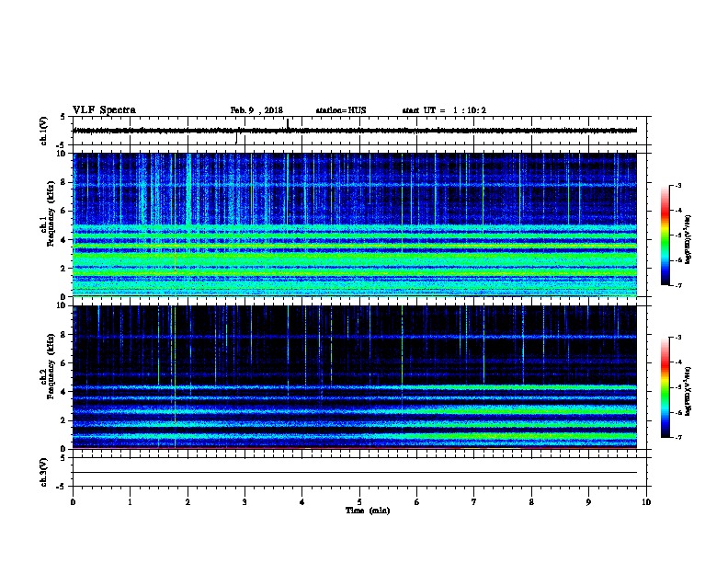This screenshot has width=728, height=563.
Task: Click the flat ch.3 voltage trace line
Action: tap(355, 473)
